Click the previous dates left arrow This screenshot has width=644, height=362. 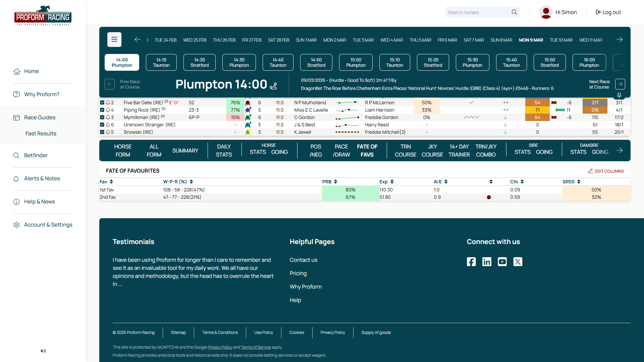(138, 40)
